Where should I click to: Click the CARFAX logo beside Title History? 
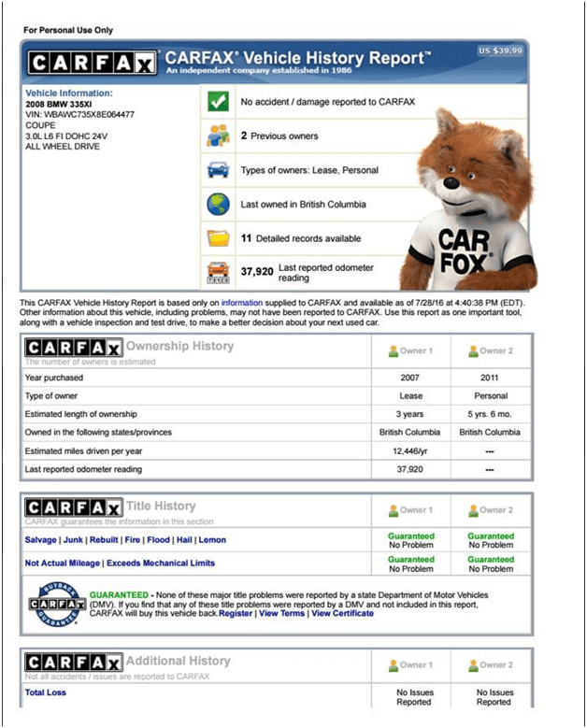pyautogui.click(x=73, y=507)
